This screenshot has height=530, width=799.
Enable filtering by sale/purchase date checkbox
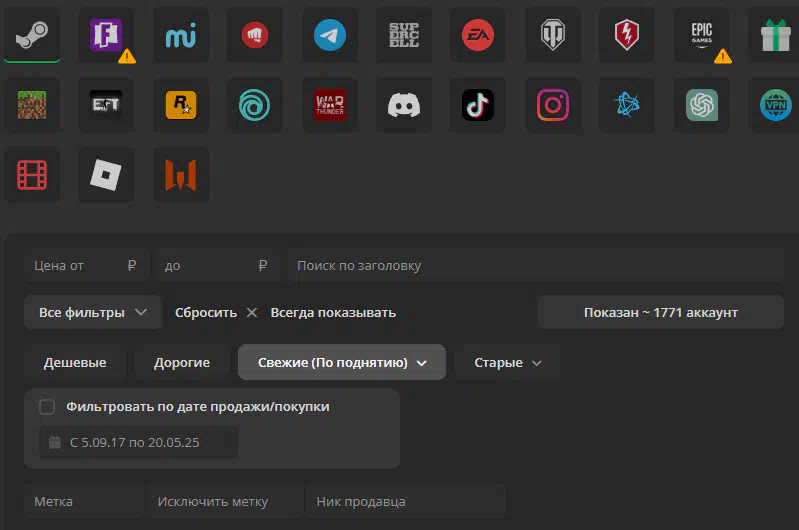pyautogui.click(x=47, y=407)
